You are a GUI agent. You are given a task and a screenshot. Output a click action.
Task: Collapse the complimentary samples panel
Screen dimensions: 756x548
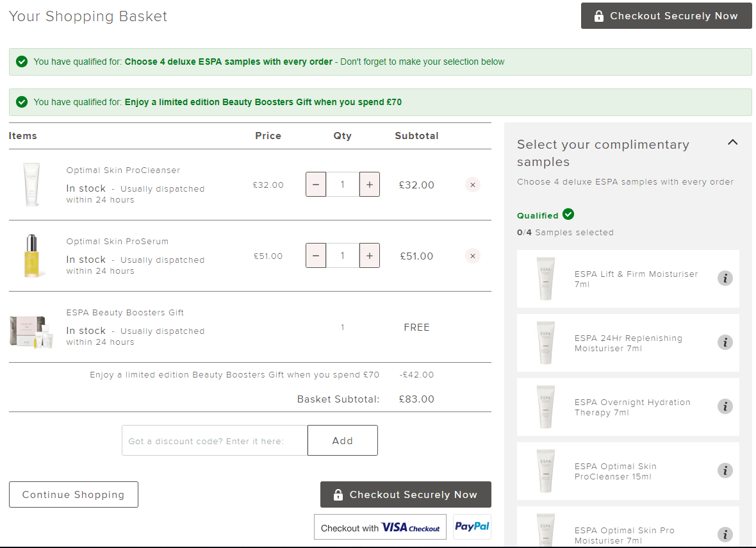coord(732,142)
